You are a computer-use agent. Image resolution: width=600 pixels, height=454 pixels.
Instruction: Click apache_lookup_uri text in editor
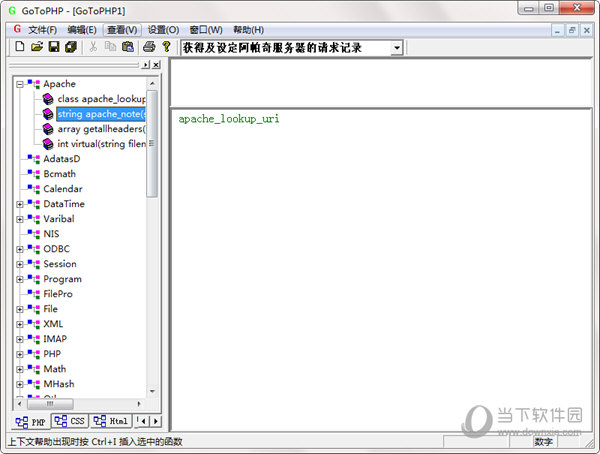click(229, 119)
